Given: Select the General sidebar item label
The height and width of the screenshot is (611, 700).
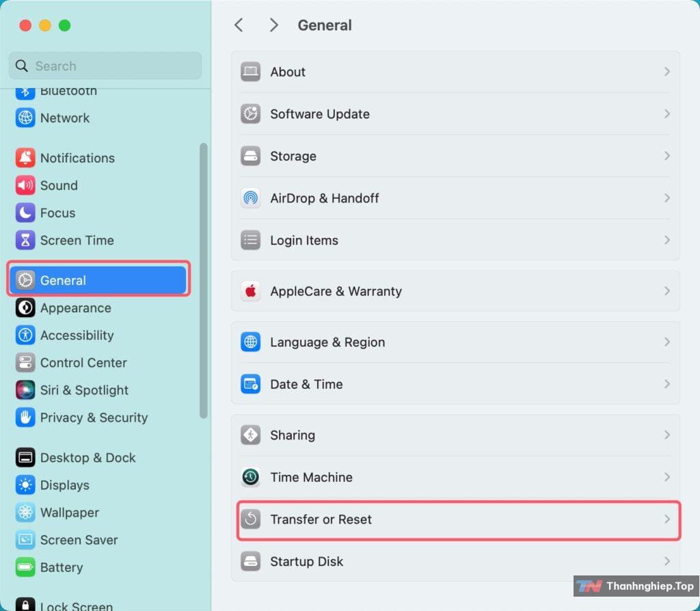Looking at the screenshot, I should click(x=63, y=280).
